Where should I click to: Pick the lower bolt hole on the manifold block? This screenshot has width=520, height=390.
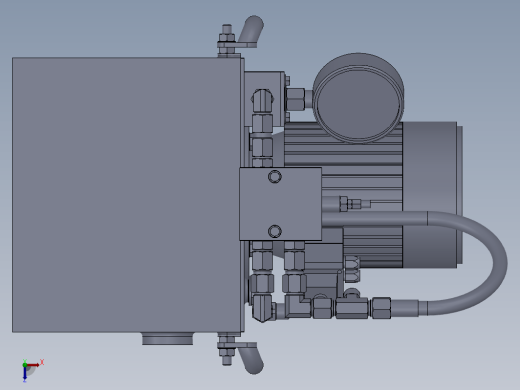pyautogui.click(x=275, y=231)
